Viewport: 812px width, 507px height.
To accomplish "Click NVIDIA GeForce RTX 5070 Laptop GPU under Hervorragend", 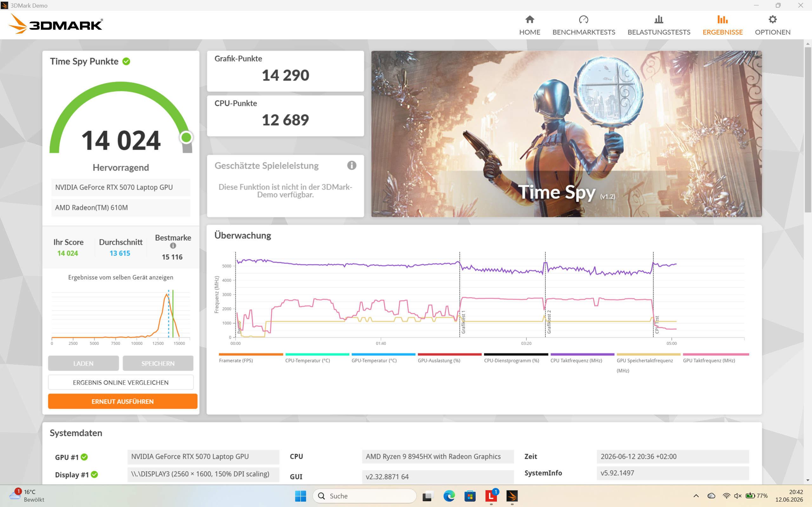I will coord(121,187).
